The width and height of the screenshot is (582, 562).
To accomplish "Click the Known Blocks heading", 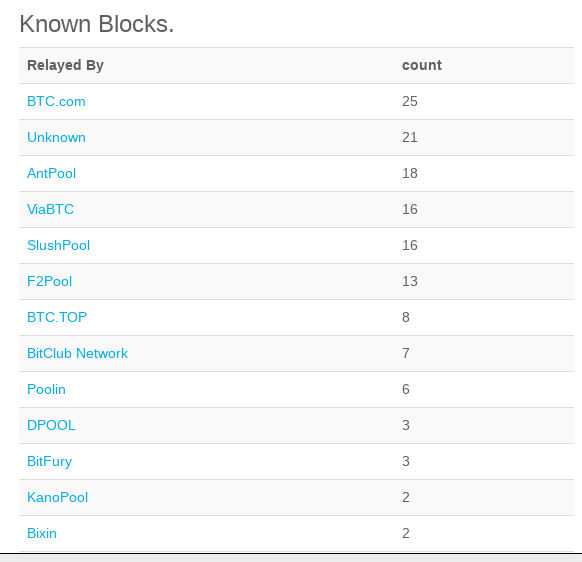I will [97, 24].
